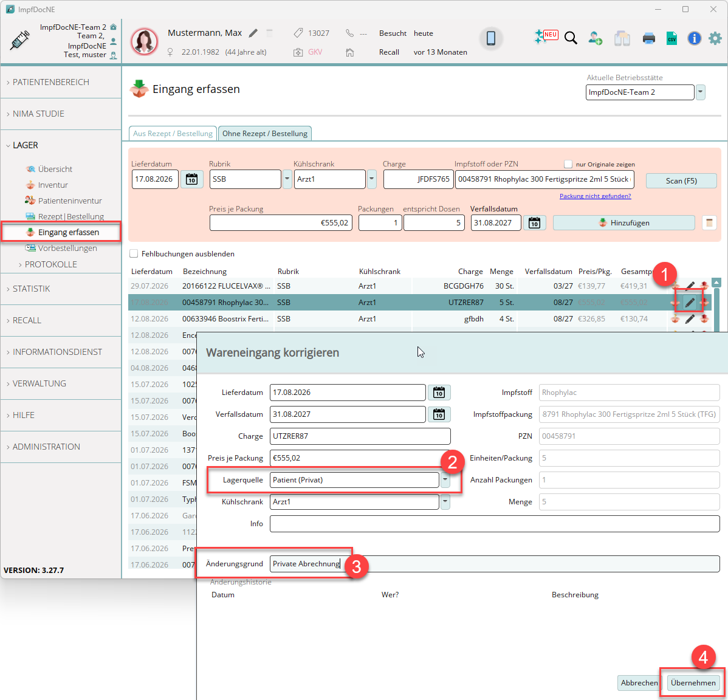The height and width of the screenshot is (700, 728).
Task: Click the pencil edit icon for Rhophylac row
Action: pyautogui.click(x=690, y=303)
